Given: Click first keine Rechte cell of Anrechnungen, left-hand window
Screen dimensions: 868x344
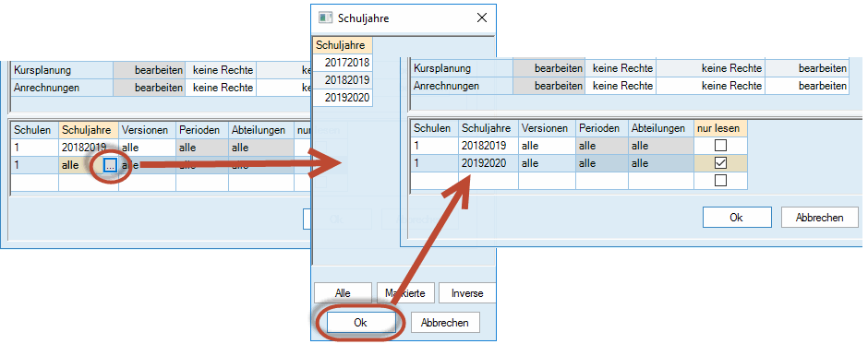Looking at the screenshot, I should click(221, 88).
